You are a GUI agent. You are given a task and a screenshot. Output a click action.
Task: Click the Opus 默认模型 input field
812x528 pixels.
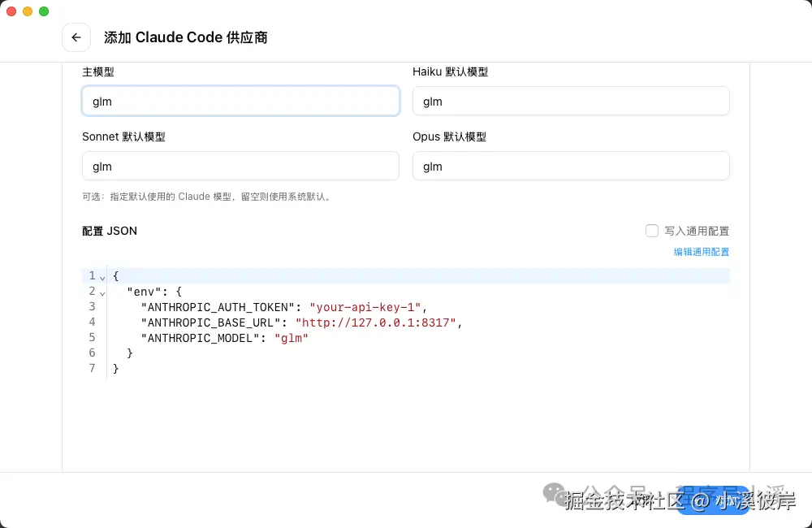pos(571,166)
